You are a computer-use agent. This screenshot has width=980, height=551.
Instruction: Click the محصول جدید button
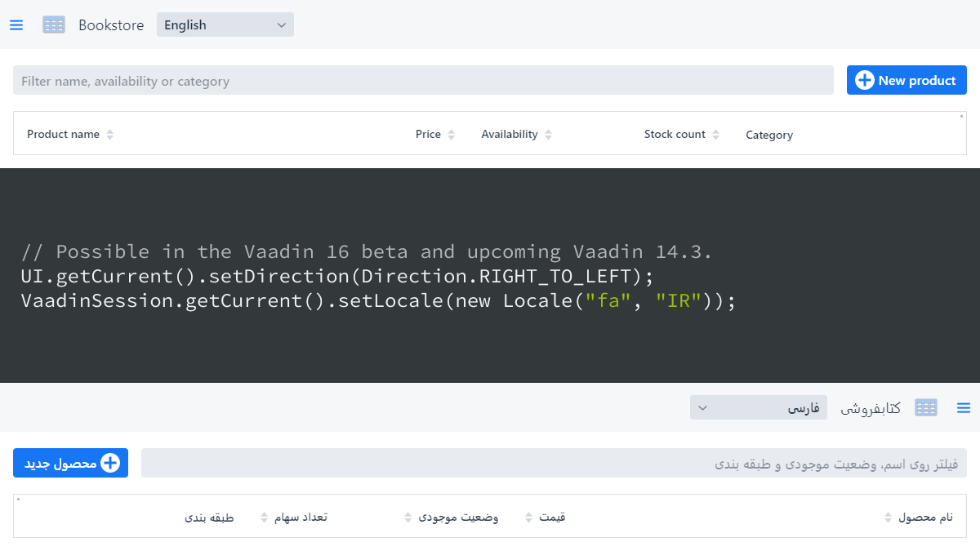[x=70, y=463]
